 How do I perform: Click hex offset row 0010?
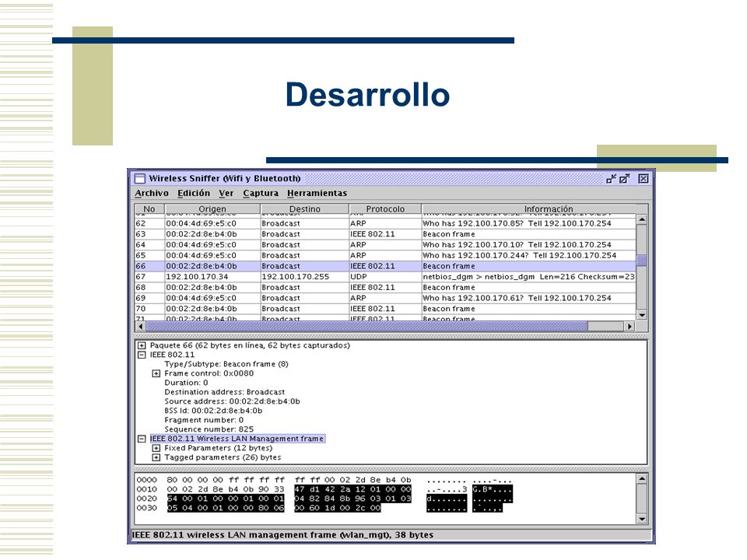tap(147, 489)
